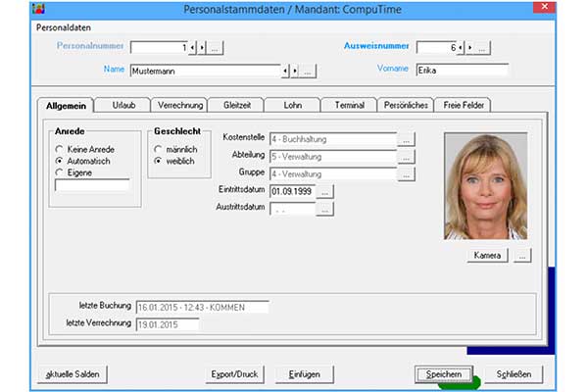Image resolution: width=588 pixels, height=392 pixels.
Task: Set Geschlecht to 'männlich'
Action: coord(158,148)
